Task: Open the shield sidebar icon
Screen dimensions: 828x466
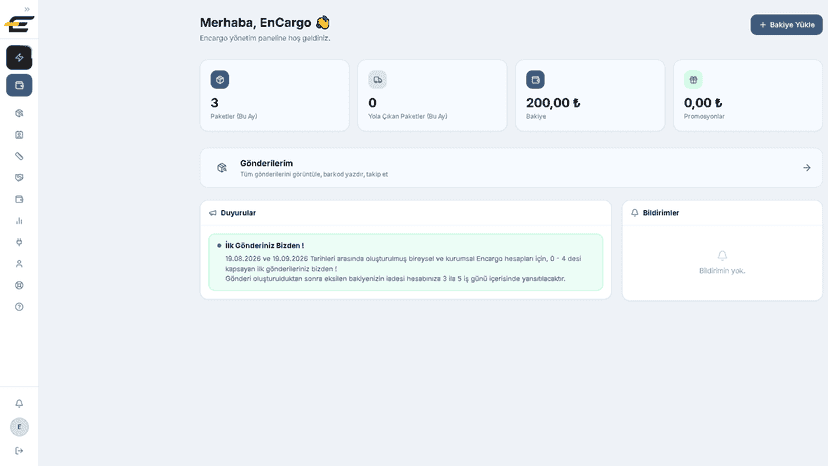Action: click(x=19, y=178)
